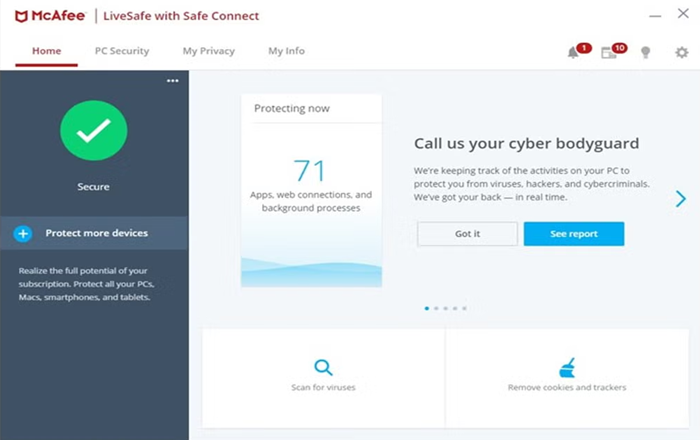Image resolution: width=700 pixels, height=440 pixels.
Task: Open the notifications bell icon
Action: coord(573,53)
